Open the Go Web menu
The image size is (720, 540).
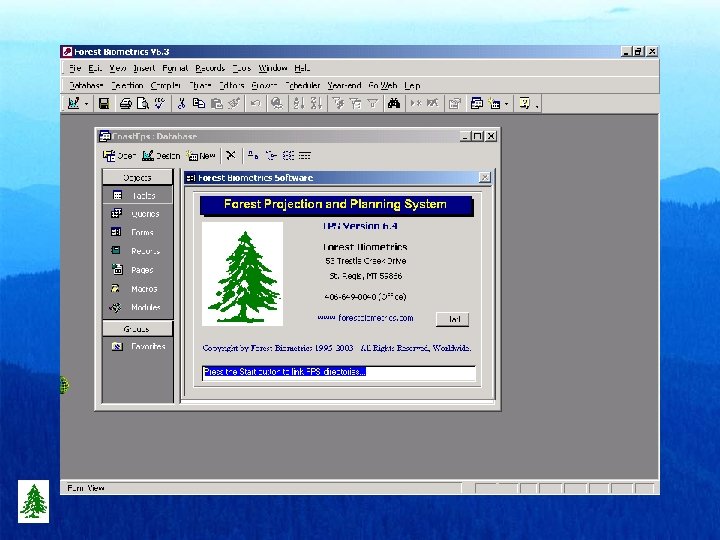(x=383, y=86)
